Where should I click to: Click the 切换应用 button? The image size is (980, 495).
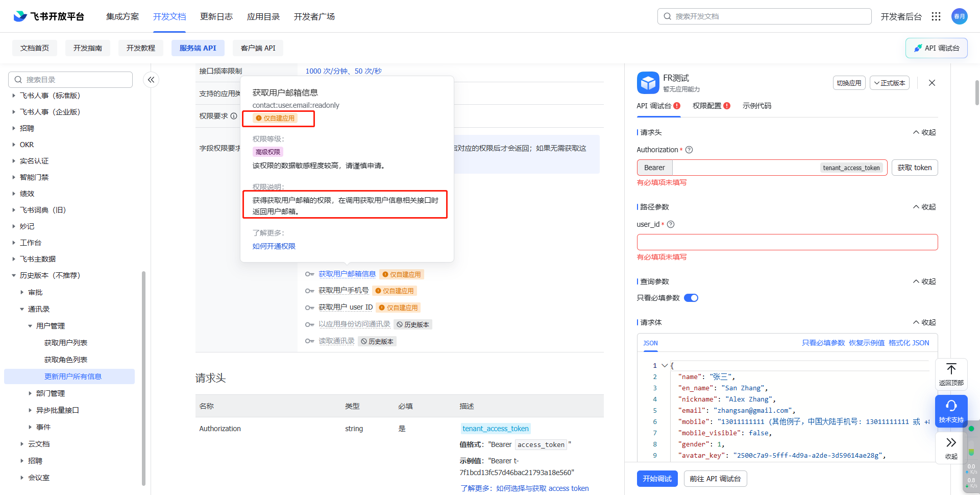pyautogui.click(x=849, y=83)
